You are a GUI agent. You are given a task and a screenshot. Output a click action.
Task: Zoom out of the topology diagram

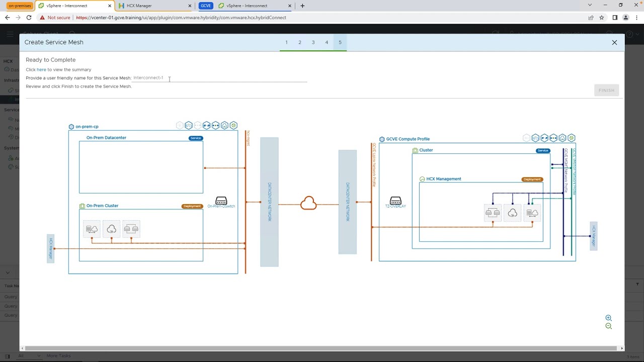point(608,326)
